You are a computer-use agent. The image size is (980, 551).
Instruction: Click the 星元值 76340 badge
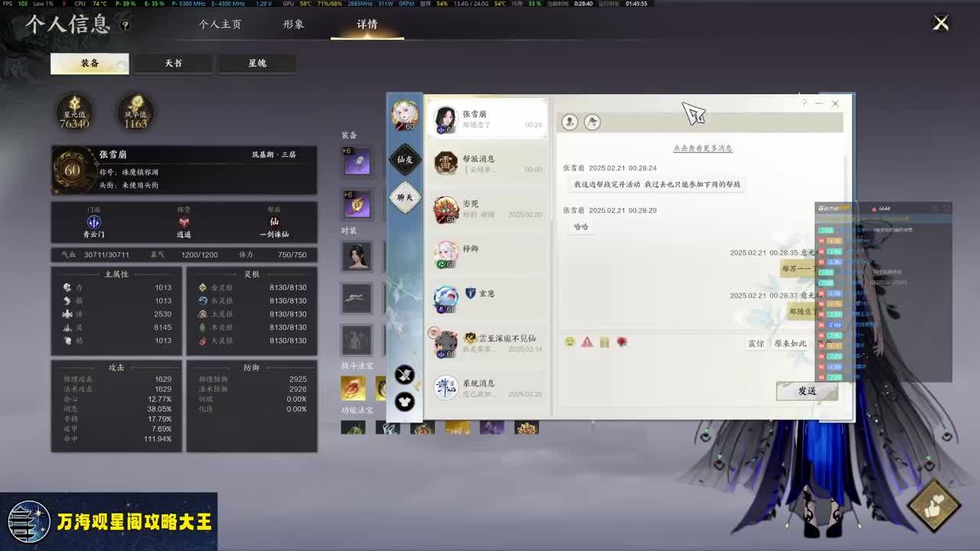coord(74,112)
